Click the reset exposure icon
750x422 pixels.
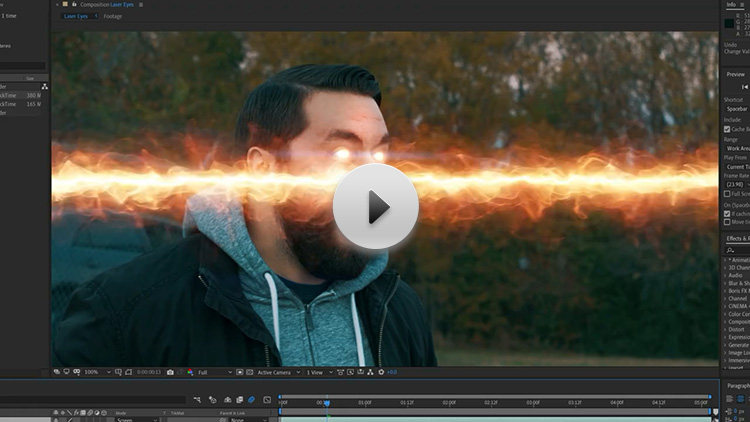[381, 372]
